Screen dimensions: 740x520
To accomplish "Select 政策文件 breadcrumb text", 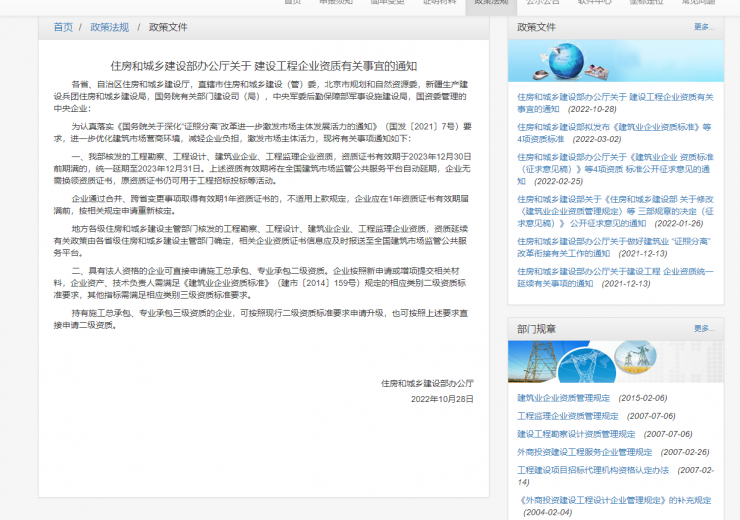I will tap(168, 27).
